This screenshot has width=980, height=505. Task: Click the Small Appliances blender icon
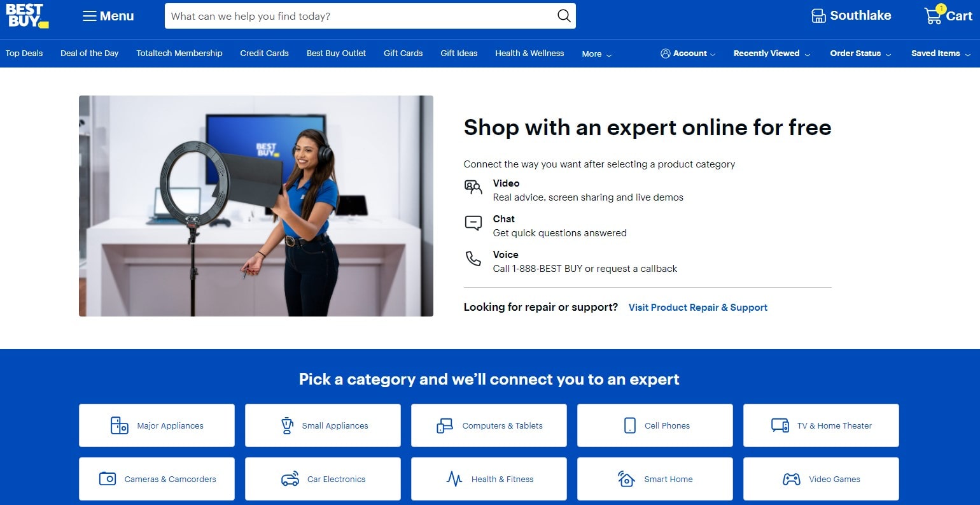(x=287, y=425)
